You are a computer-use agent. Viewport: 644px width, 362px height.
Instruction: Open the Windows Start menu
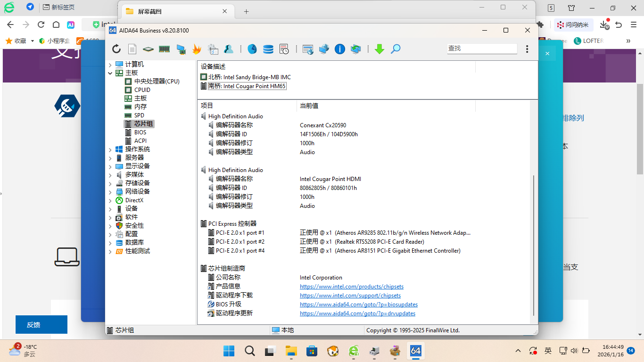[x=229, y=351]
